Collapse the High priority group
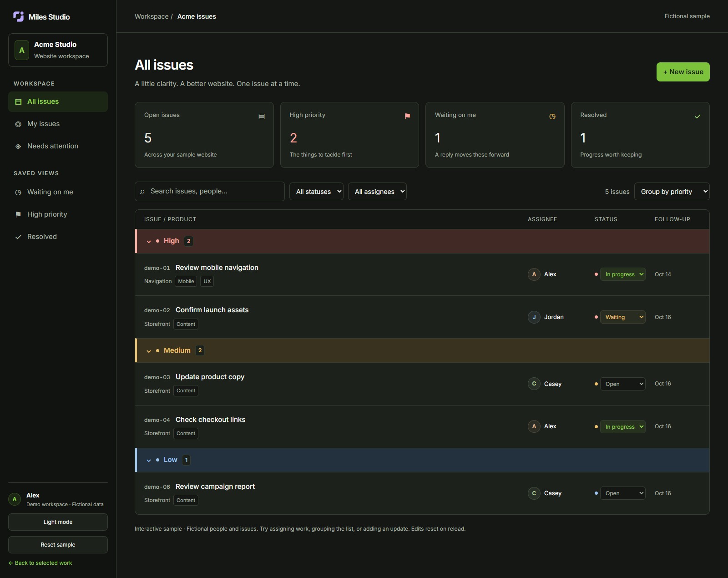The image size is (728, 578). click(149, 241)
